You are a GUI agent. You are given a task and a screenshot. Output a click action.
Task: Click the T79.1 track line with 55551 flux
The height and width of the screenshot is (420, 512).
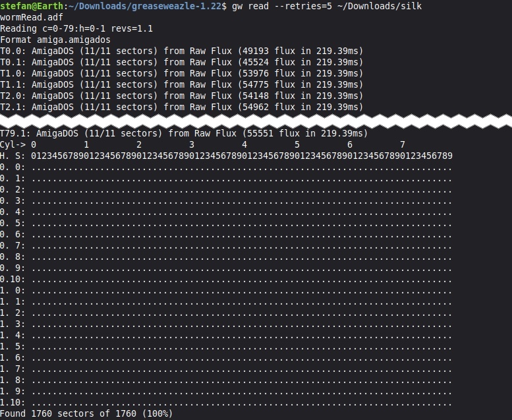[184, 133]
